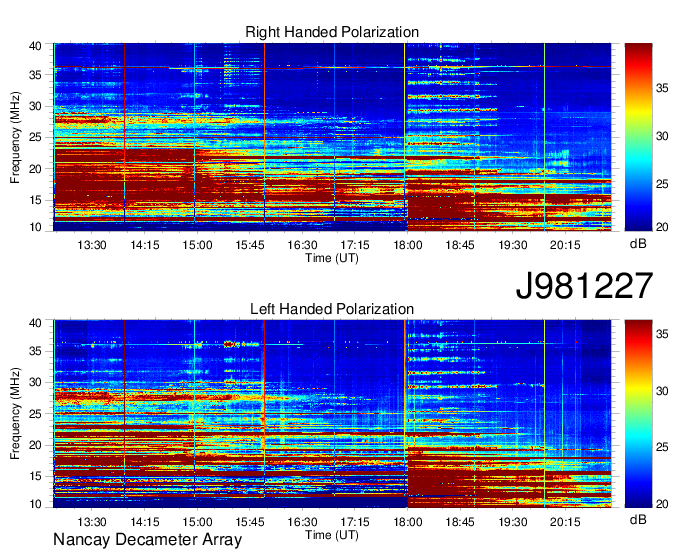Screen dimensions: 680x552
Task: Click the 'Nancay Decameter Array' caption
Action: [x=147, y=540]
